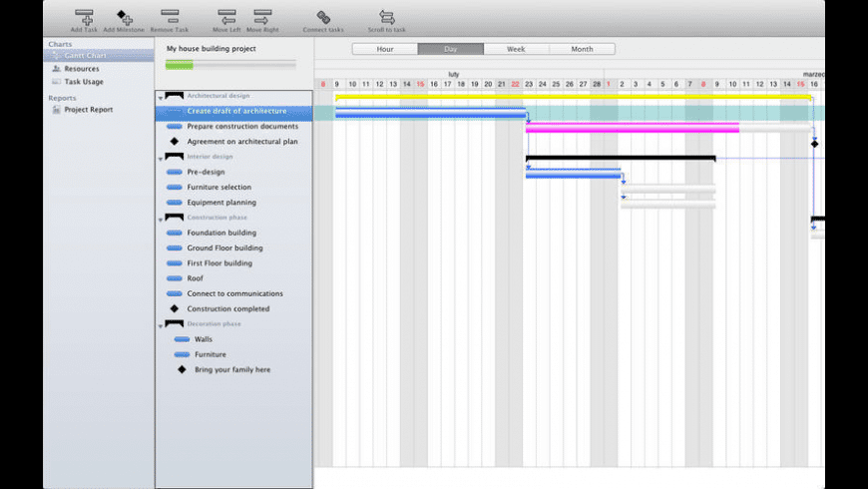Open Resources in the sidebar
This screenshot has height=489, width=868.
pos(82,69)
